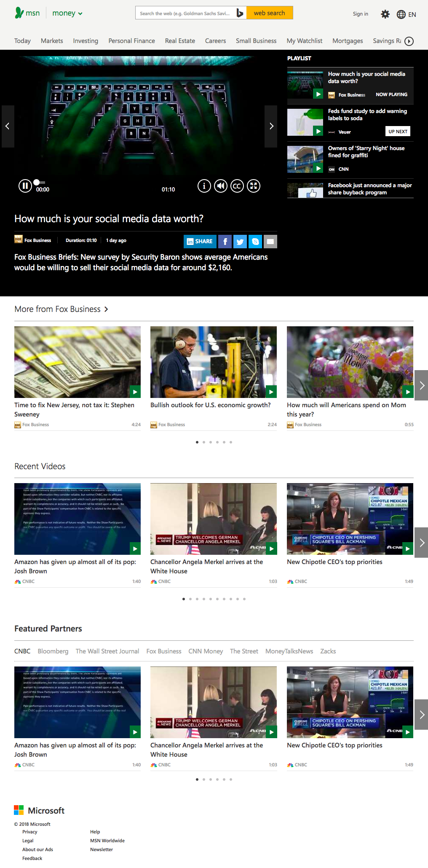Open Recent Videos Chipotle CEO thumbnail
Viewport: 428px width, 868px height.
[350, 519]
